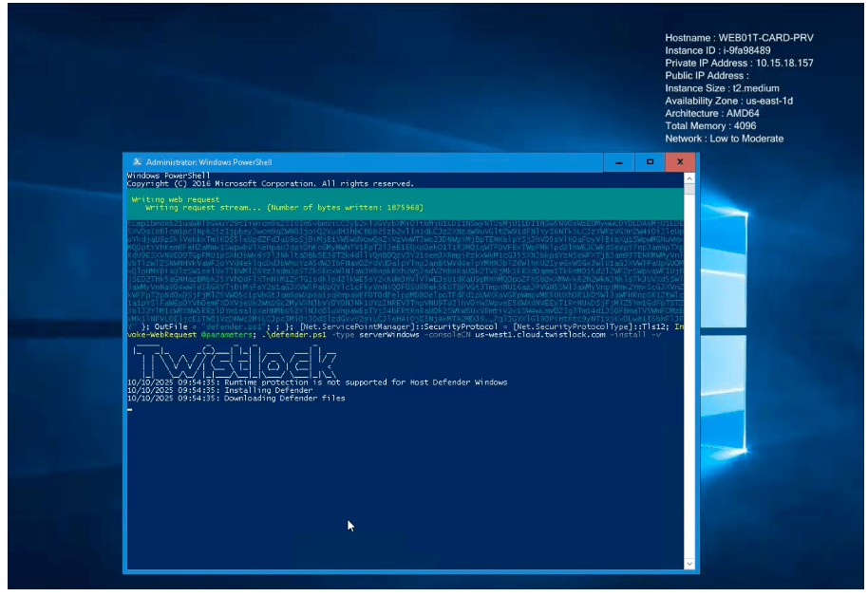Screen dimensions: 868x596
Task: Maximize the Windows PowerShell window
Action: coord(650,162)
